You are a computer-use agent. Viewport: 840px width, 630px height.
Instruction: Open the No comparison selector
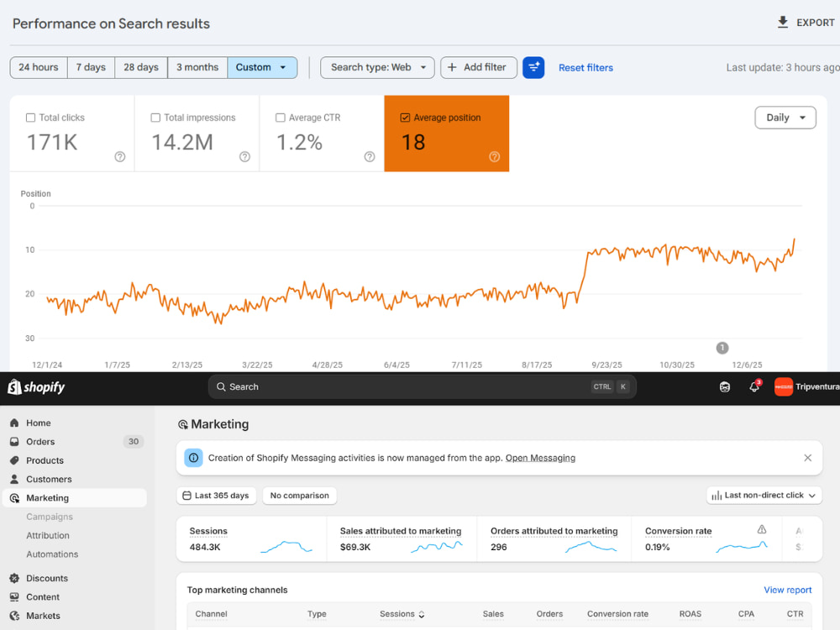pos(300,496)
